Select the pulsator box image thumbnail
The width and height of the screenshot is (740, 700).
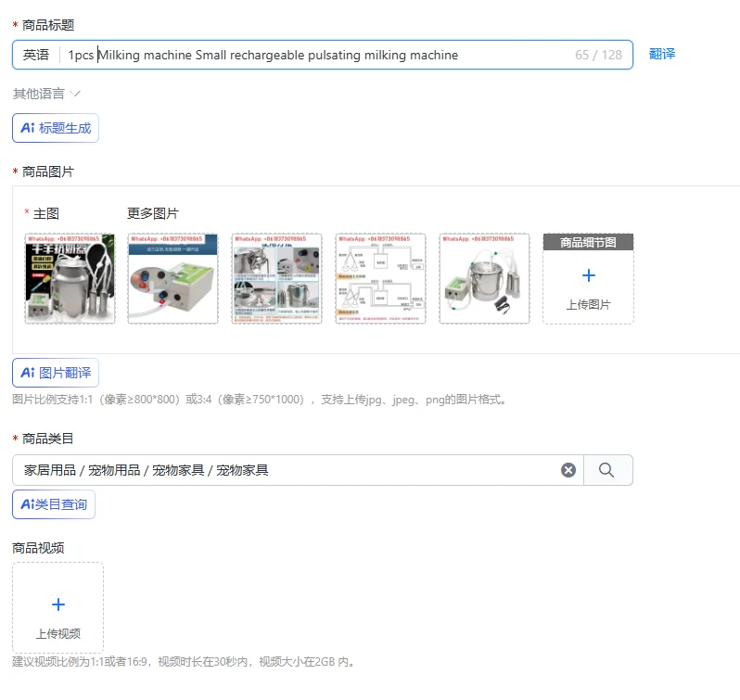(x=172, y=278)
